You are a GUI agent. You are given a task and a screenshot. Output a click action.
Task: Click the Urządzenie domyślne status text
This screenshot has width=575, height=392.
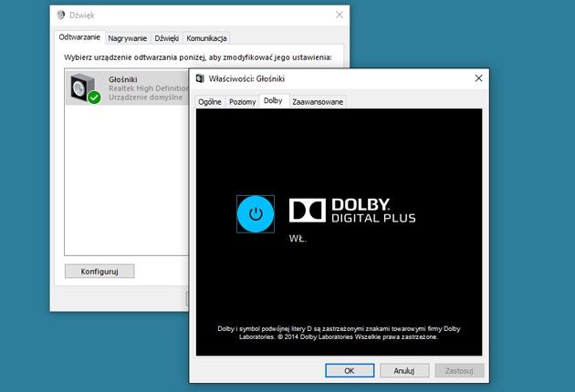point(145,97)
